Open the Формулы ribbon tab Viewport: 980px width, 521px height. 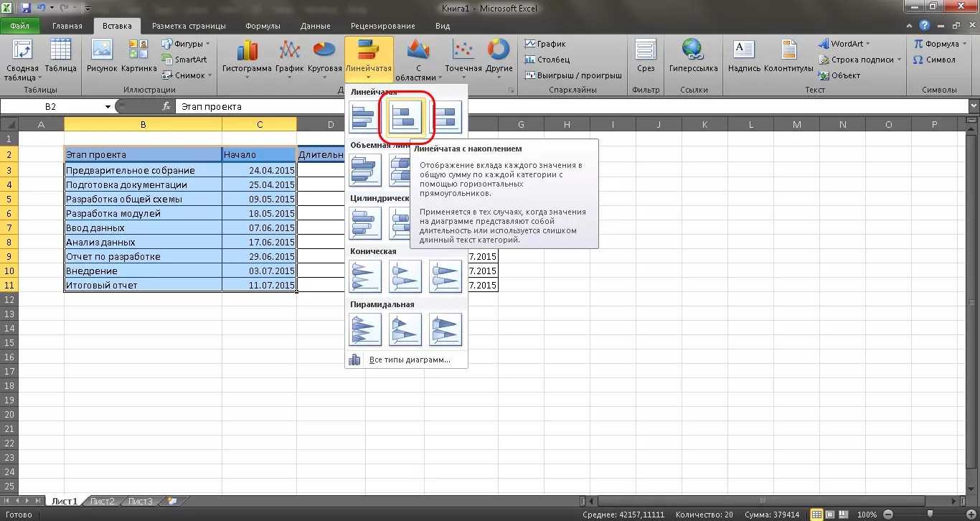[263, 26]
